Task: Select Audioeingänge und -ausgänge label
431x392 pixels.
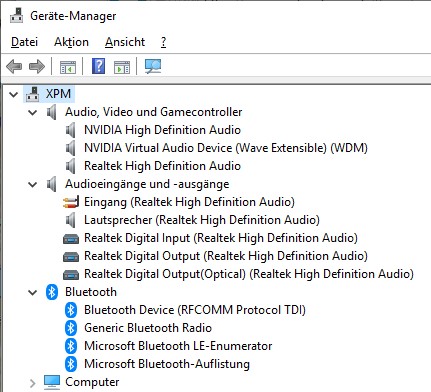Action: [x=147, y=184]
